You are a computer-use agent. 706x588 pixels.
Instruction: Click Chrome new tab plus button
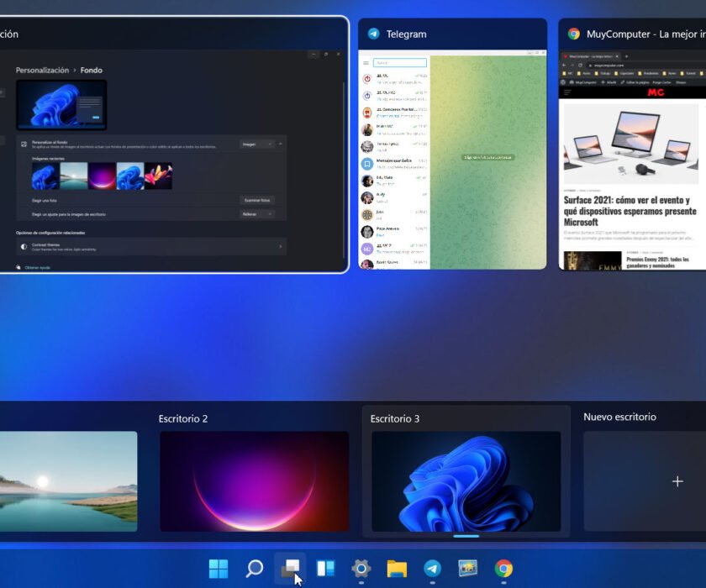(x=626, y=56)
